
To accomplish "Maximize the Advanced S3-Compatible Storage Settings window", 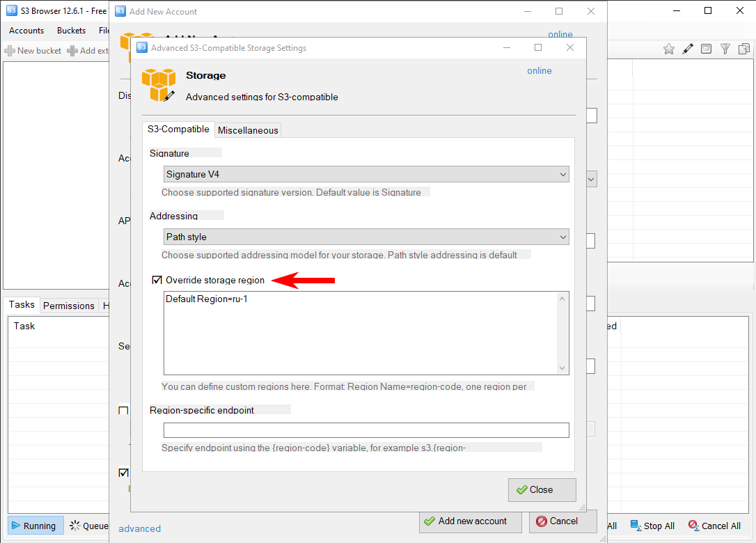I will pos(538,47).
